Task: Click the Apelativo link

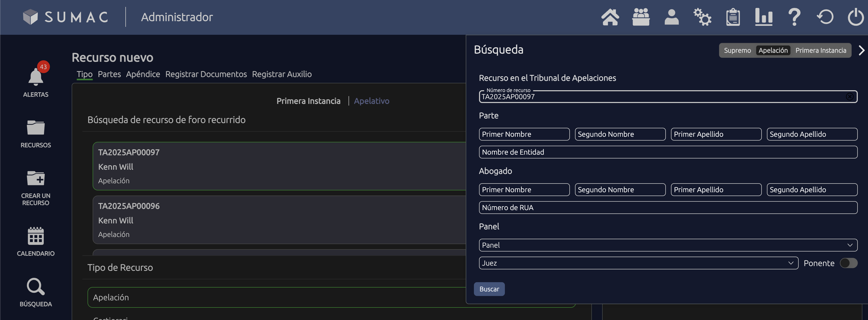Action: pyautogui.click(x=371, y=101)
